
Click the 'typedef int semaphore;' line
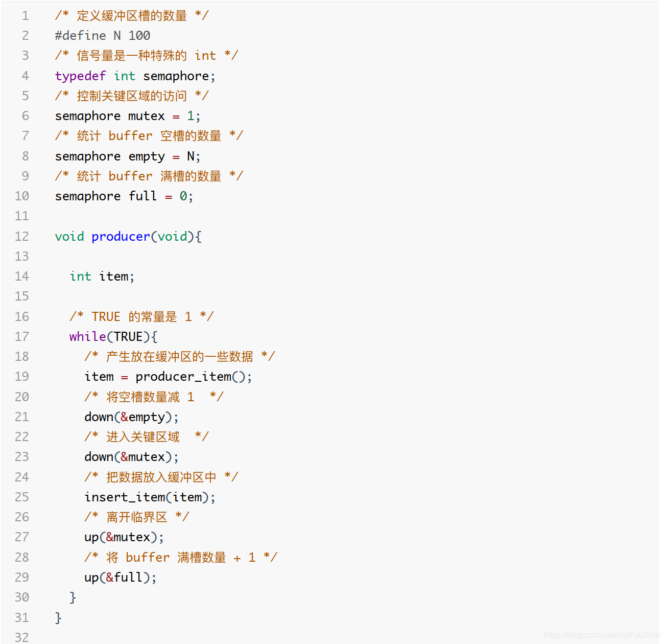(135, 76)
